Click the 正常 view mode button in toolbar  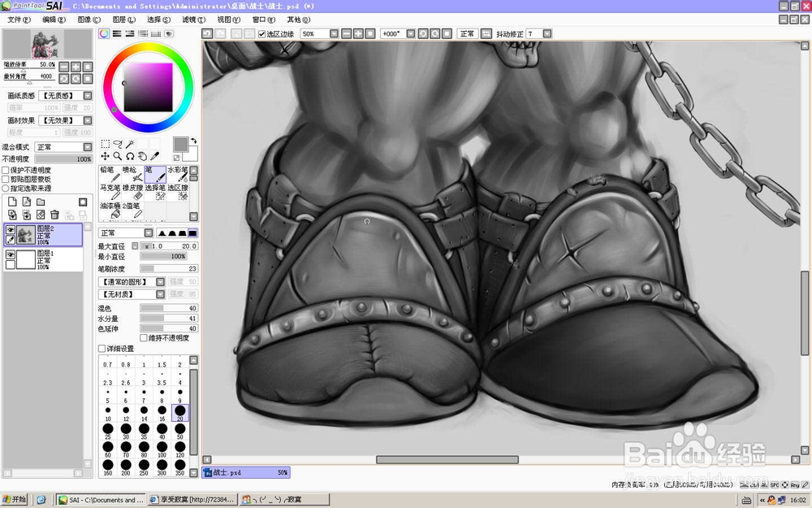tap(467, 33)
